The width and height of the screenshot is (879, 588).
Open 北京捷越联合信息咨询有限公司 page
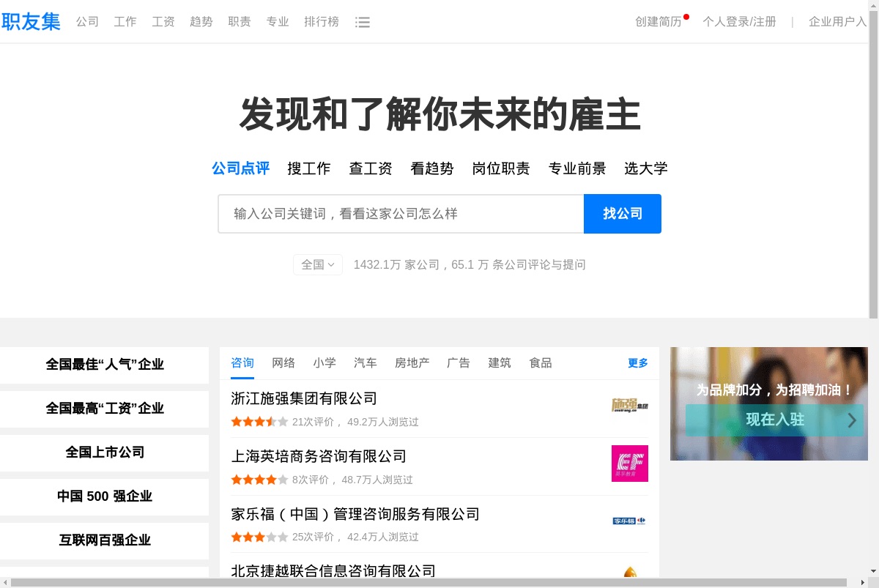coord(333,571)
